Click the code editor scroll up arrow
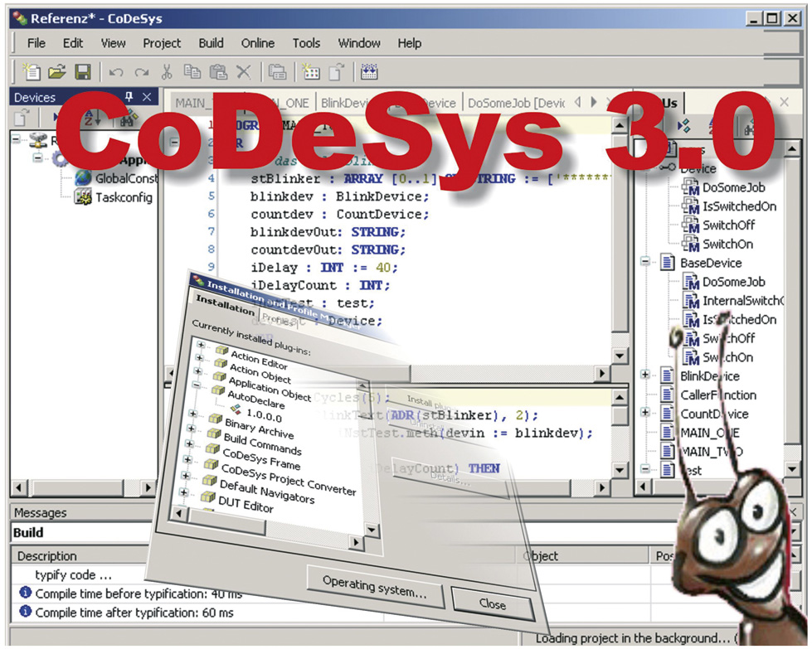The image size is (812, 649). pyautogui.click(x=620, y=125)
